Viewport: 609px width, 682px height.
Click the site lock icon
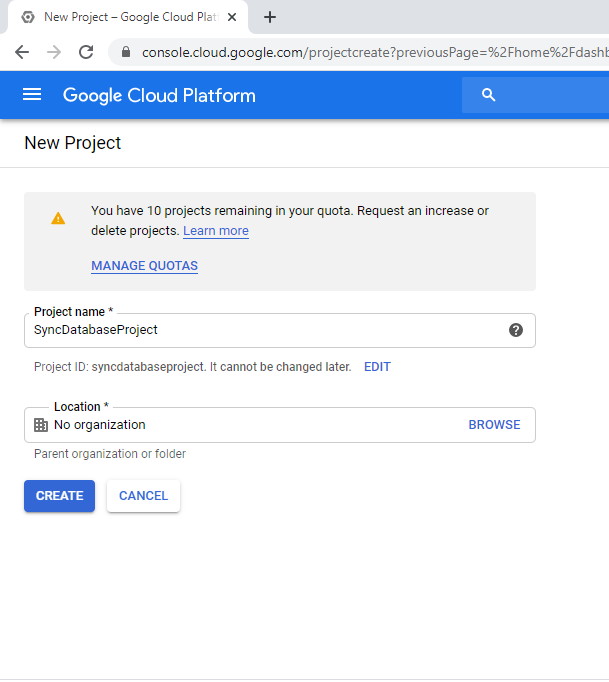pos(126,52)
